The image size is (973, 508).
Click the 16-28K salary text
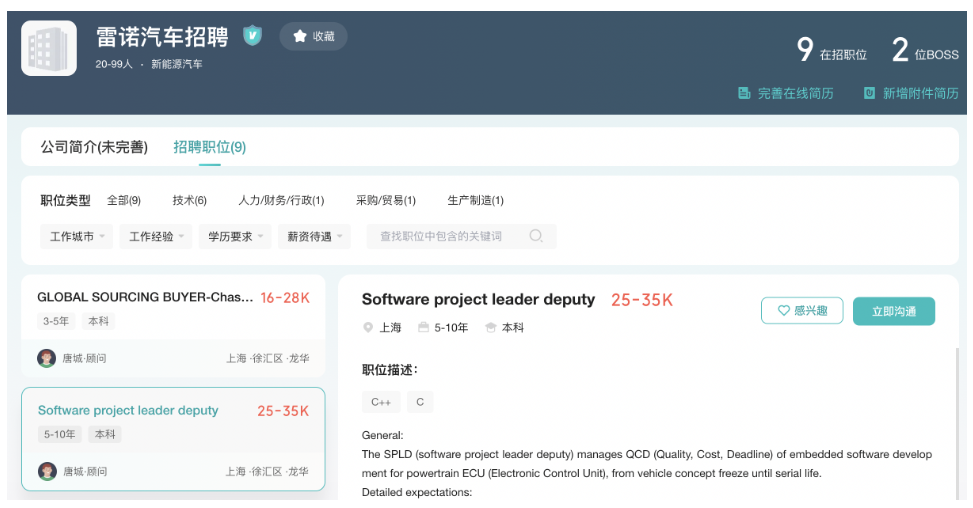click(285, 298)
